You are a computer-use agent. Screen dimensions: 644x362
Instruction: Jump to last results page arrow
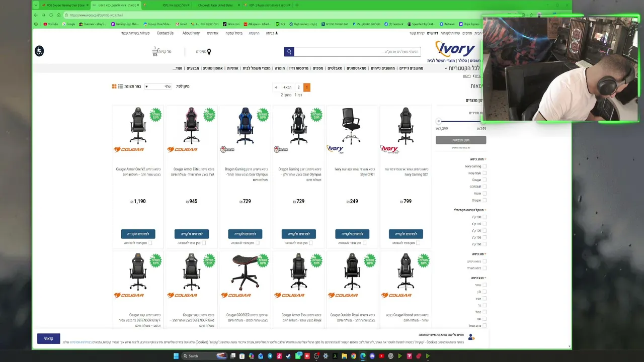click(276, 87)
